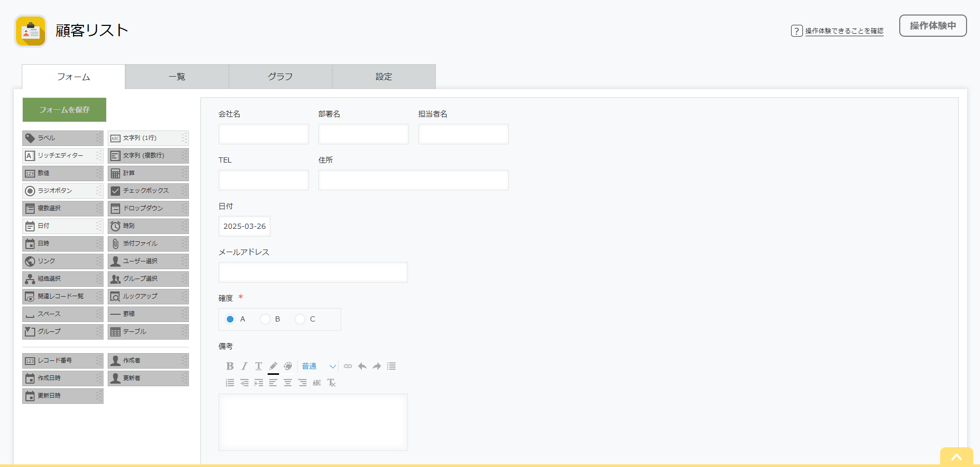
Task: Center-align text in 備考 editor
Action: click(288, 383)
